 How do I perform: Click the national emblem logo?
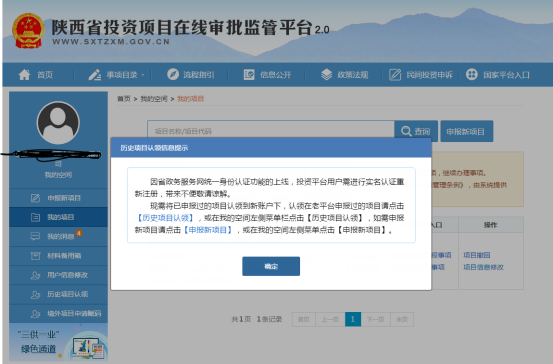tap(28, 31)
